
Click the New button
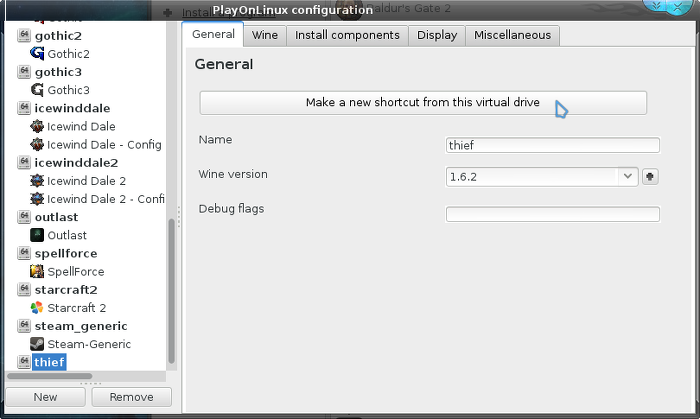(x=45, y=397)
